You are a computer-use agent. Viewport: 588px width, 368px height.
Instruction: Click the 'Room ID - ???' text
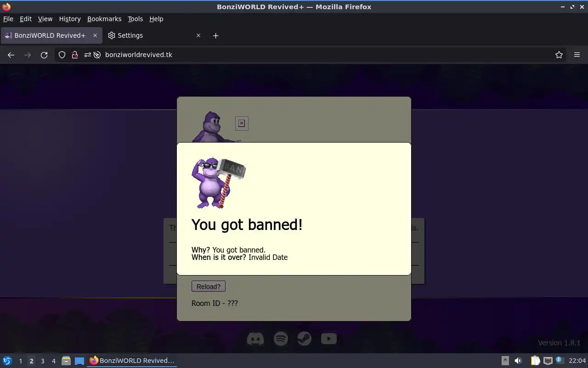coord(215,303)
